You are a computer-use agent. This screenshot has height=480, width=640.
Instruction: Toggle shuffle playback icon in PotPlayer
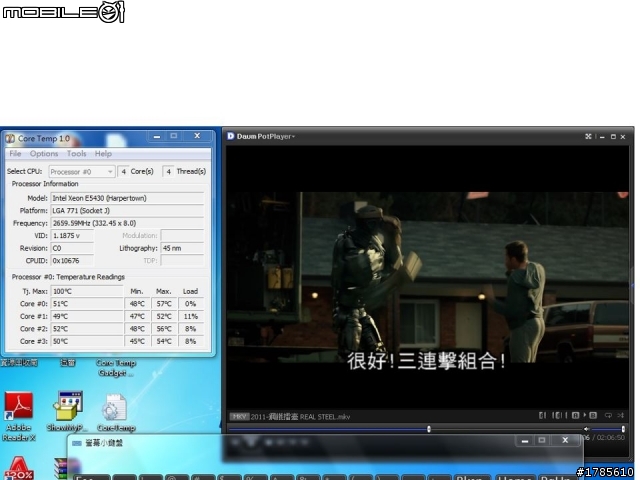(x=621, y=416)
